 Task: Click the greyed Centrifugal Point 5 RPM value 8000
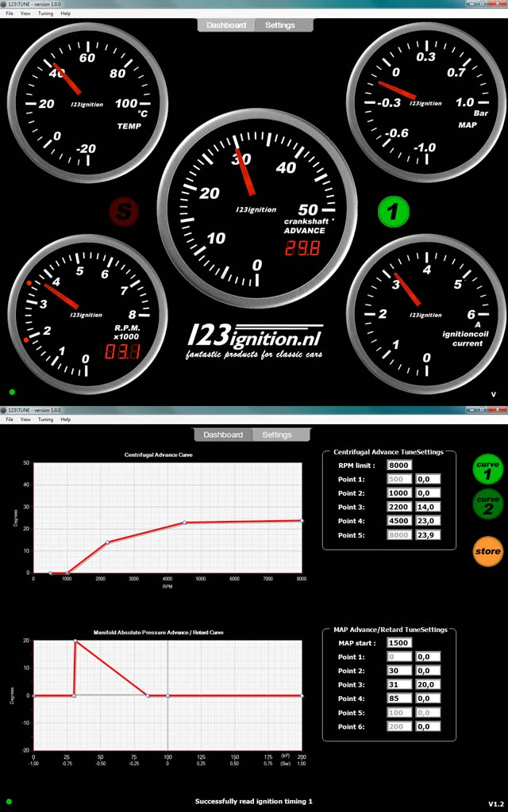[400, 535]
